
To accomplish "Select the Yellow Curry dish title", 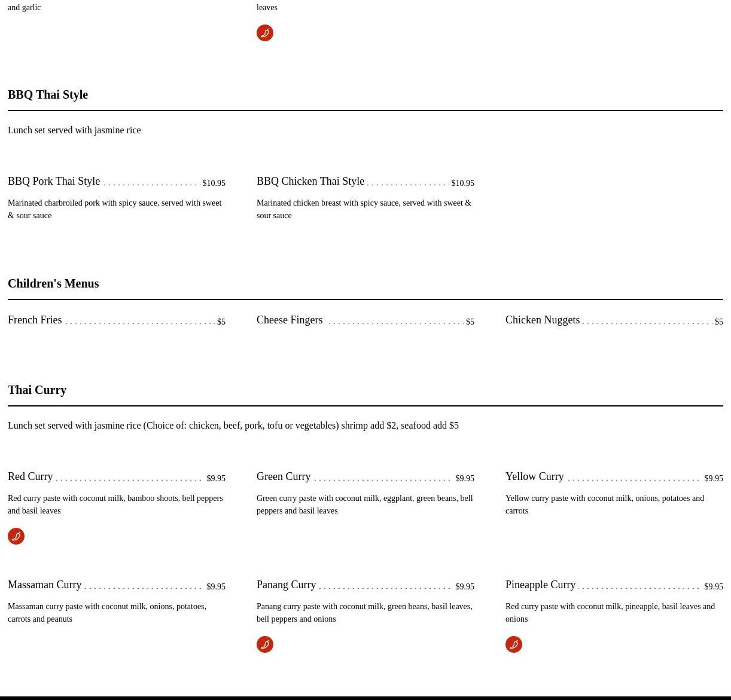I will (x=535, y=476).
